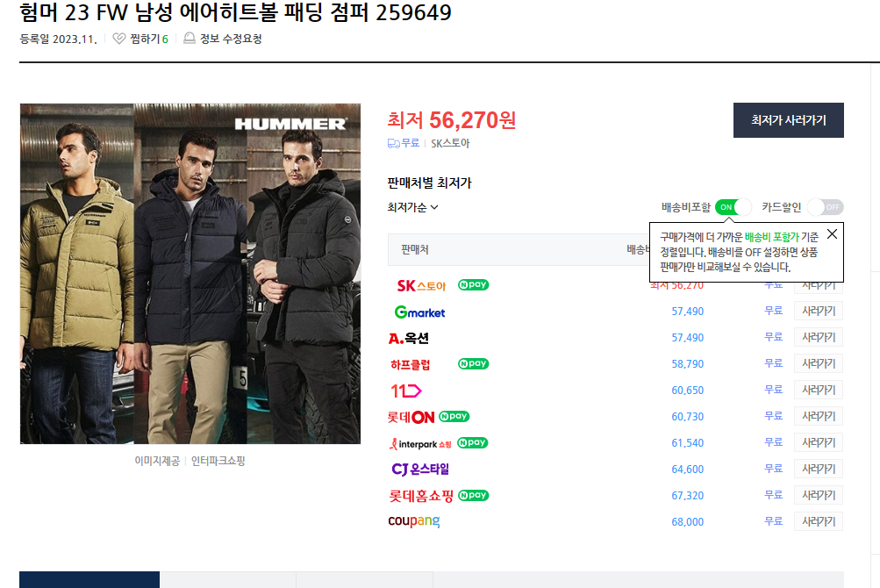This screenshot has height=588, width=880.
Task: Click 사러가기 button for Gmarket row
Action: 818,312
